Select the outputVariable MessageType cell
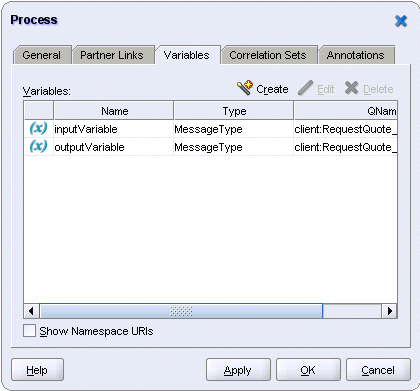The width and height of the screenshot is (420, 391). tap(233, 147)
